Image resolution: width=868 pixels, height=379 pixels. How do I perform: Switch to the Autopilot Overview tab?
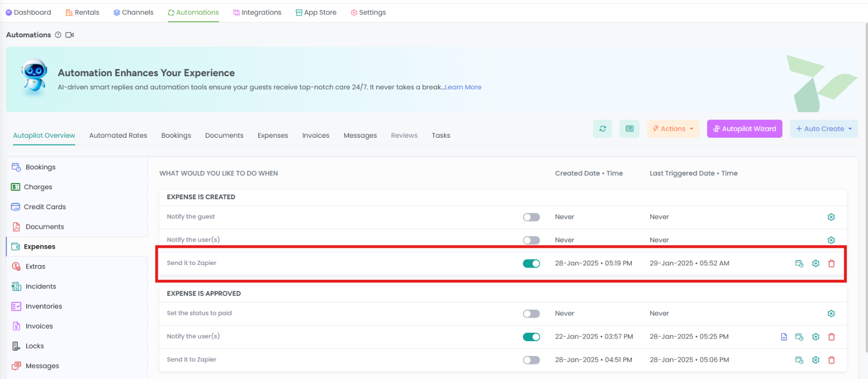[44, 135]
